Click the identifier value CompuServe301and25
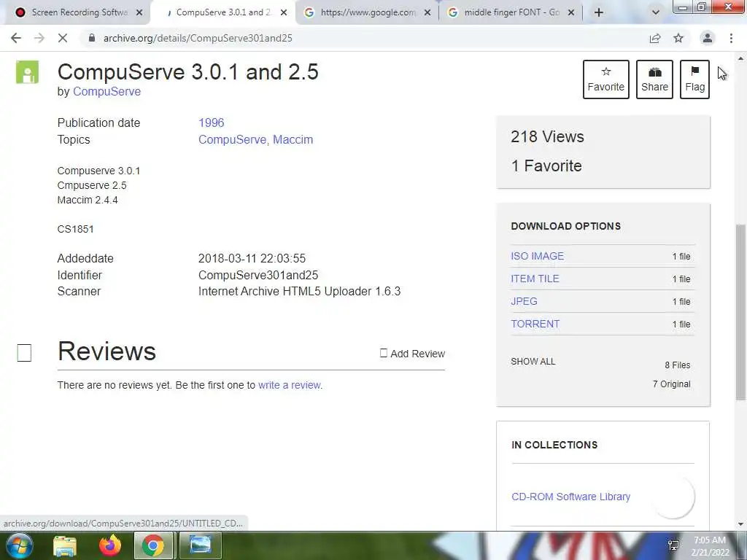 (x=258, y=275)
